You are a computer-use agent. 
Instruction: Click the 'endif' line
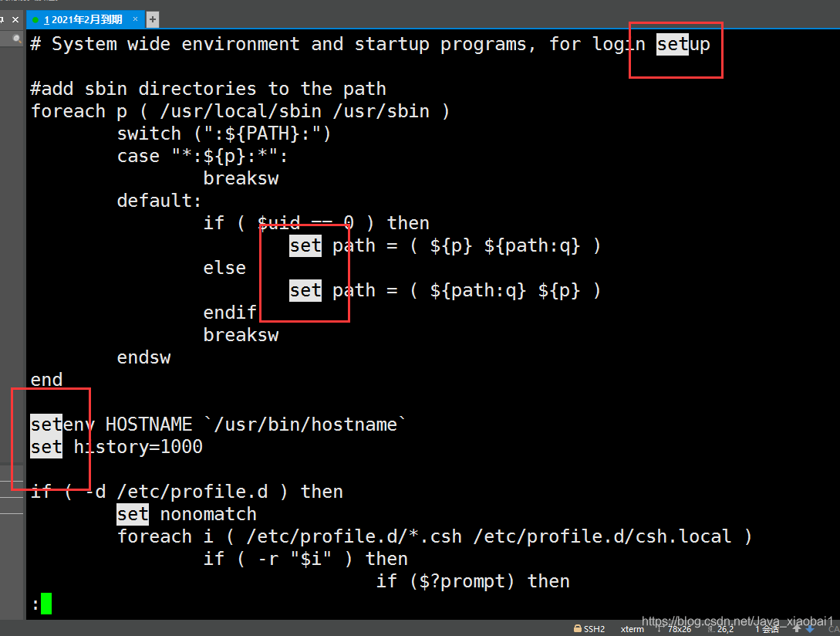click(230, 313)
